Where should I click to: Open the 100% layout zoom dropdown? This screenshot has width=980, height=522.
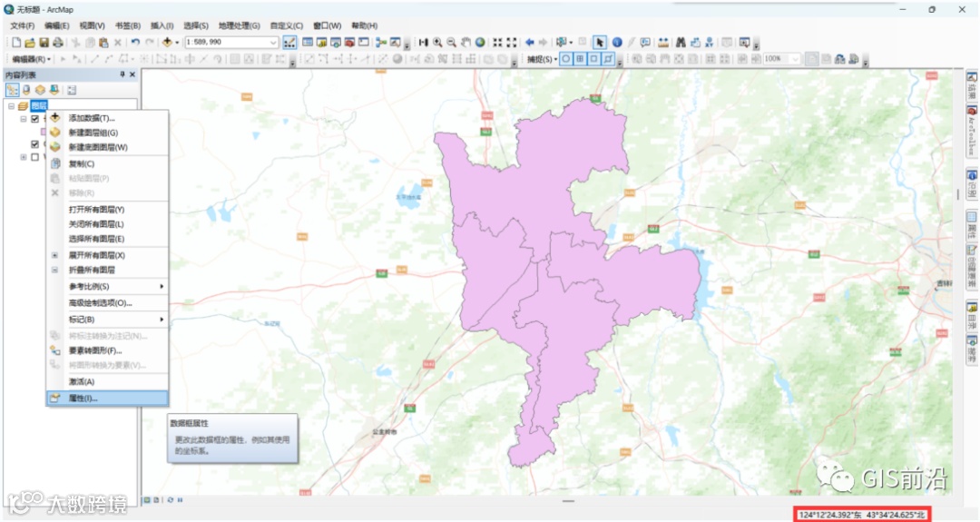point(795,59)
